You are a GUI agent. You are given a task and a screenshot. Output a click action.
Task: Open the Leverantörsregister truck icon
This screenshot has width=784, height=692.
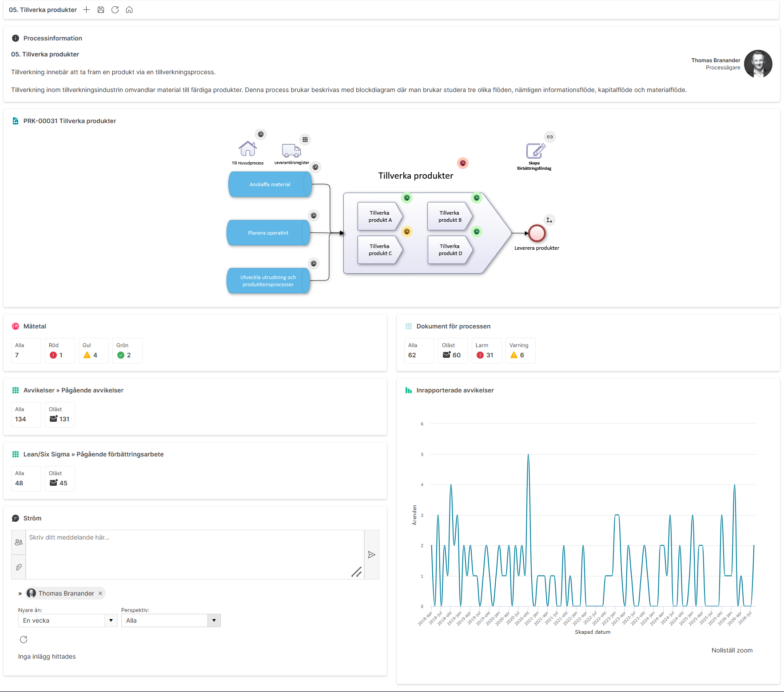(291, 151)
